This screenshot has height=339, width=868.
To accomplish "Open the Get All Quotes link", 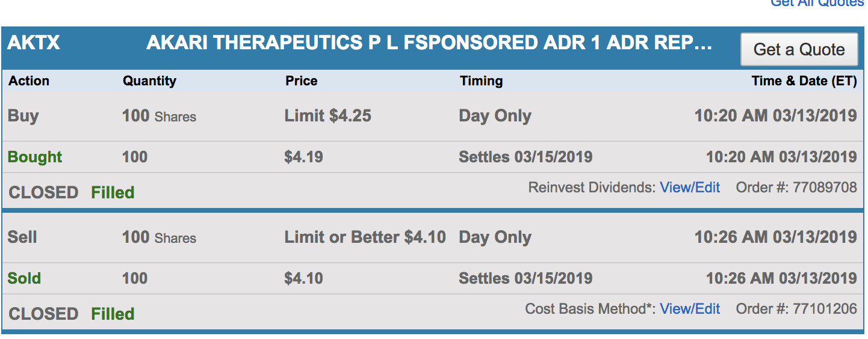I will (817, 3).
